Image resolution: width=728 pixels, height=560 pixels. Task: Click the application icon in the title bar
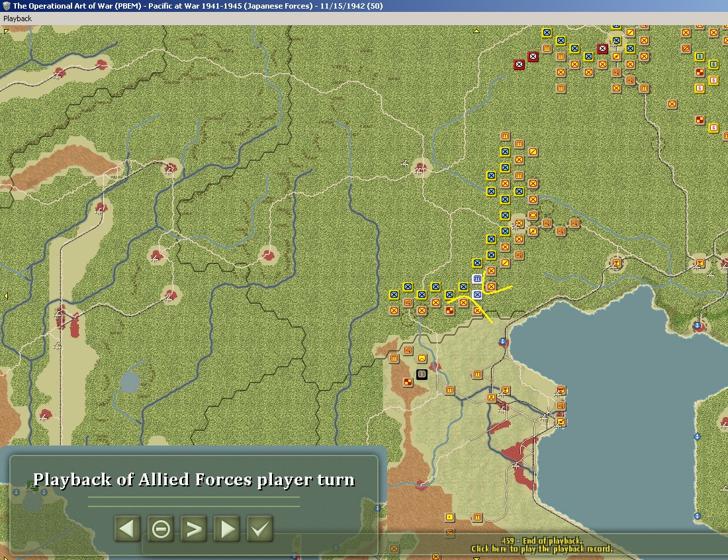6,6
